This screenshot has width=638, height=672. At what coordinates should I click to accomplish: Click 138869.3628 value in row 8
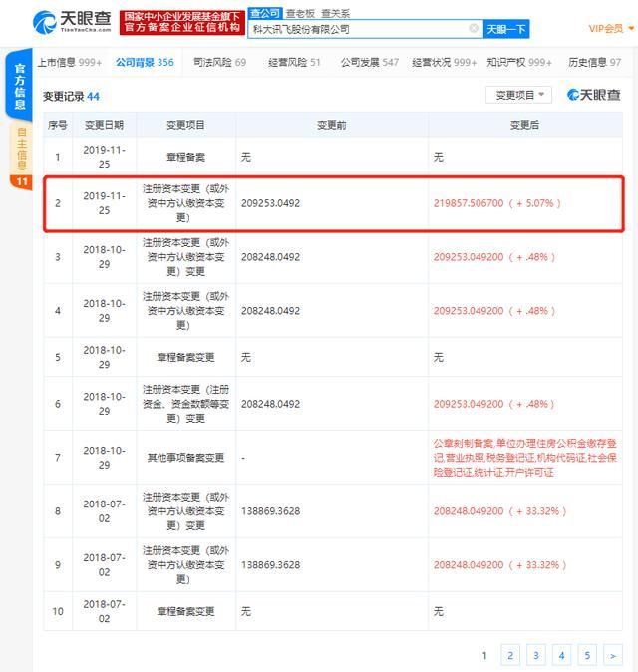coord(270,510)
